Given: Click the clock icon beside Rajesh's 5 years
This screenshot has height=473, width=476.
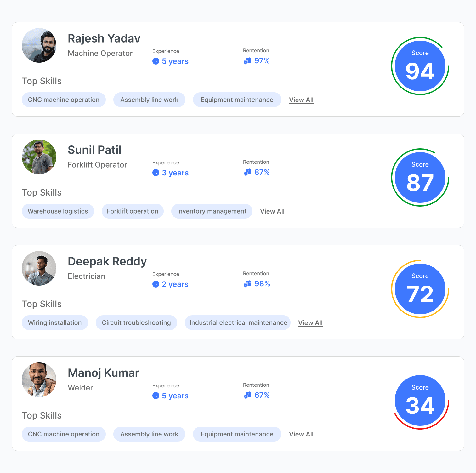Looking at the screenshot, I should point(156,61).
